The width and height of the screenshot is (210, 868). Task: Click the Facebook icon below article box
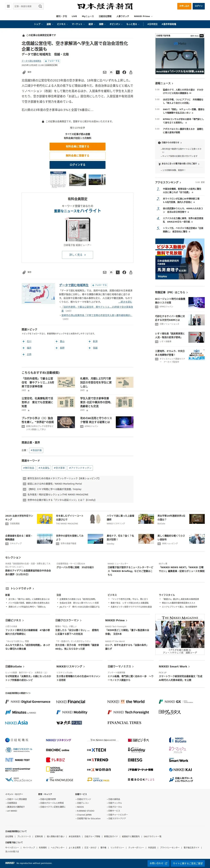pos(124,272)
